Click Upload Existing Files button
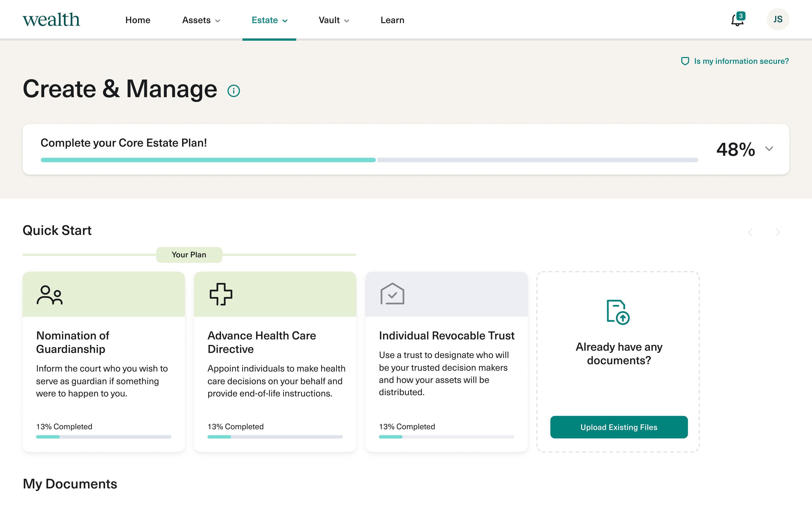The height and width of the screenshot is (507, 812). click(619, 427)
